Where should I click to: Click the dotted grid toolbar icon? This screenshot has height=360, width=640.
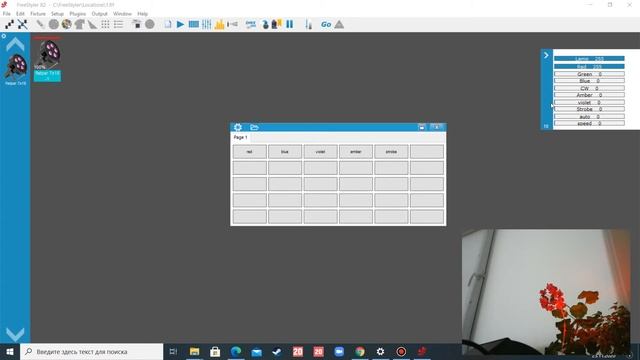coord(105,24)
